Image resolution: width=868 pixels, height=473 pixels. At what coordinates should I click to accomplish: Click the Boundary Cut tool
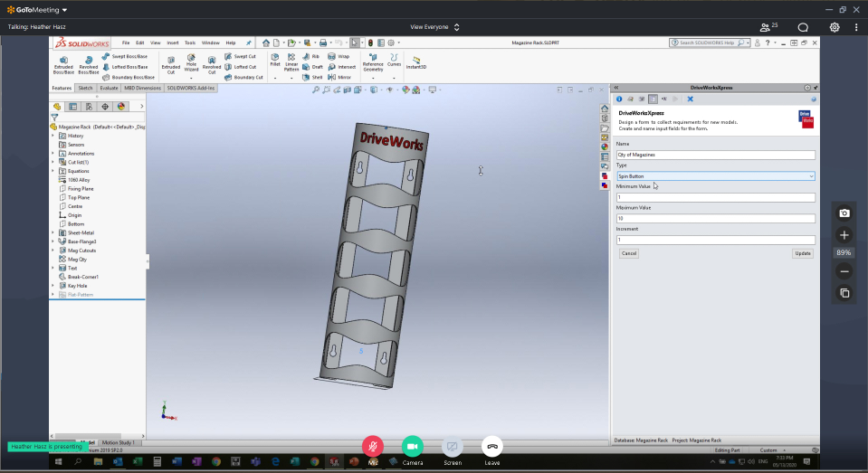(x=243, y=78)
